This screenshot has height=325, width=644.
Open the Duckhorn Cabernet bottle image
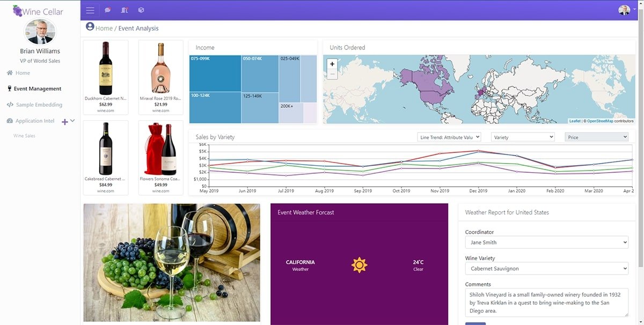pyautogui.click(x=106, y=68)
